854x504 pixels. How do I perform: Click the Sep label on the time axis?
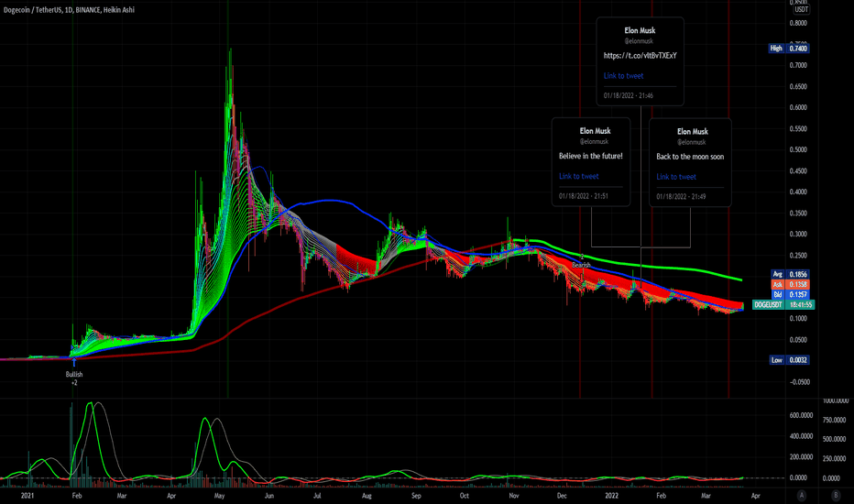click(x=416, y=495)
